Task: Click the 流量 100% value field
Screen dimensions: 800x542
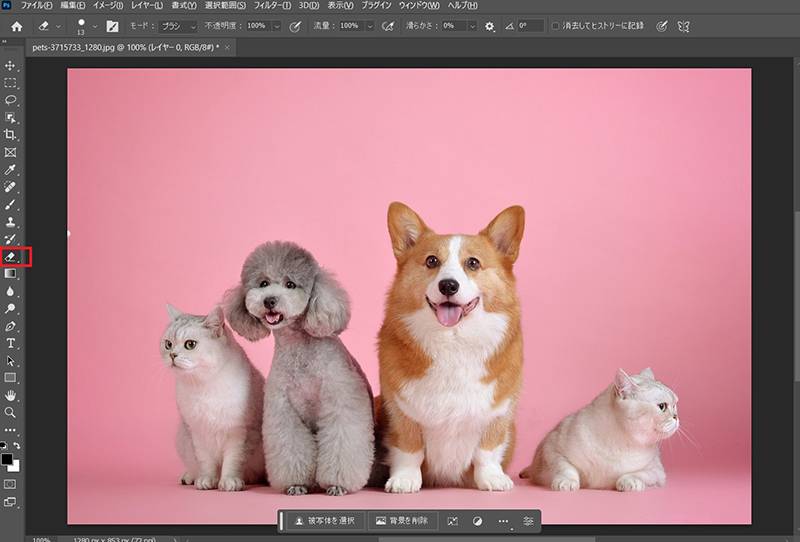Action: tap(352, 26)
